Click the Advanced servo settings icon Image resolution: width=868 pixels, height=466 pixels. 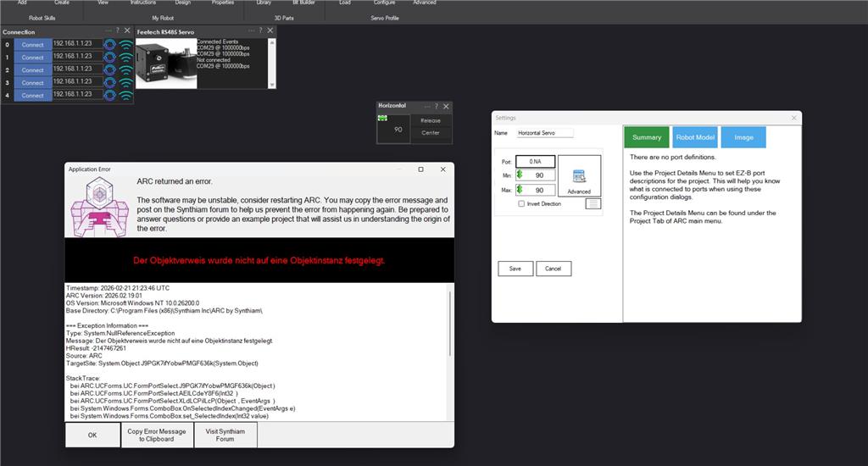click(579, 176)
